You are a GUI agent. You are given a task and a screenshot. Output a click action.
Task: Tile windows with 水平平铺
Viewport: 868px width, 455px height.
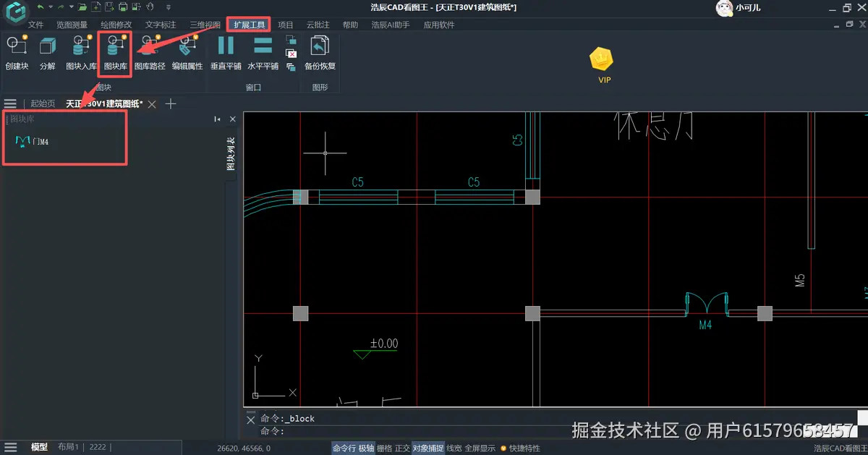(263, 54)
